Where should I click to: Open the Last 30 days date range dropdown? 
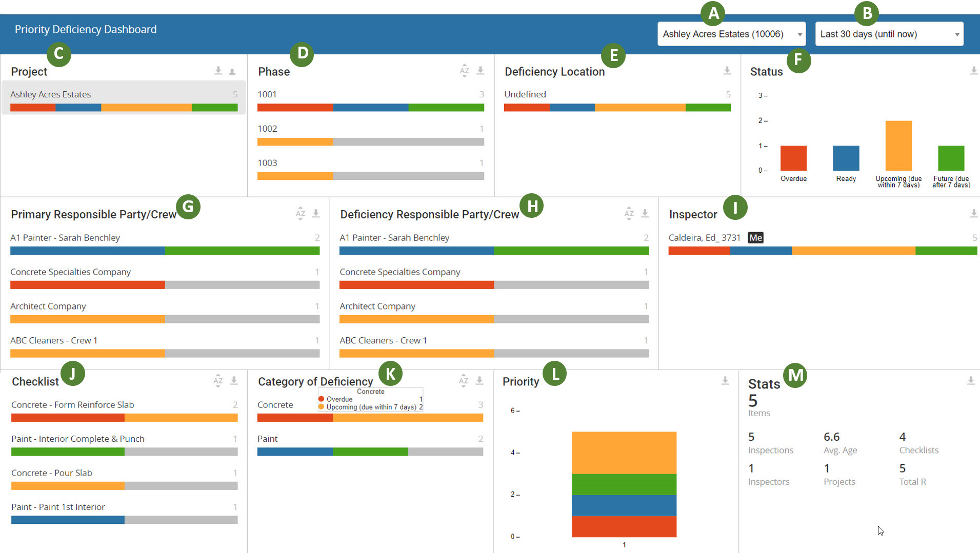889,34
